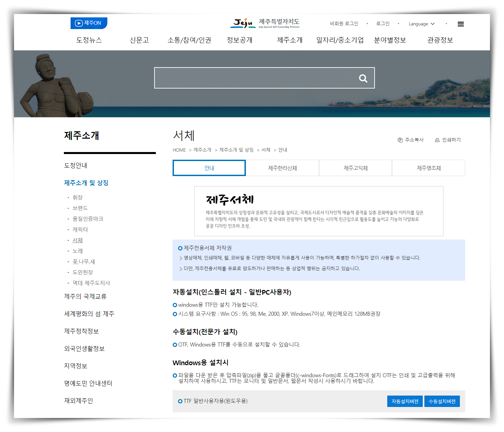
Task: Click the search magnifier icon
Action: [363, 78]
